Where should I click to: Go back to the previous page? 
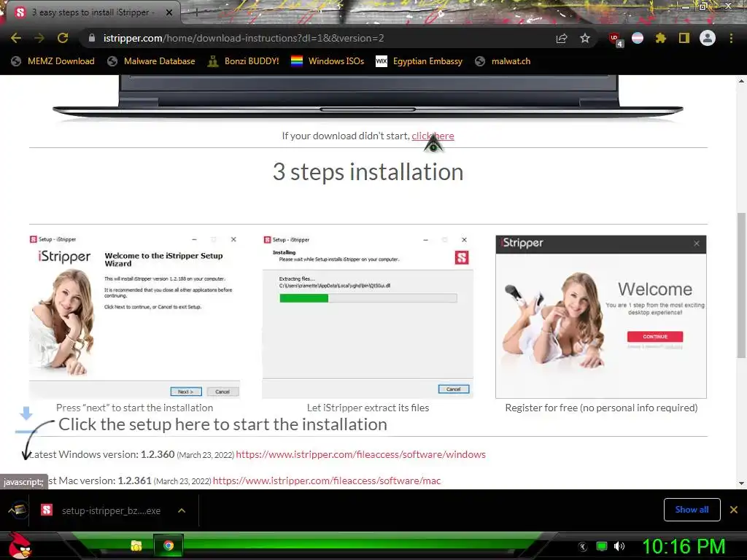pyautogui.click(x=16, y=38)
